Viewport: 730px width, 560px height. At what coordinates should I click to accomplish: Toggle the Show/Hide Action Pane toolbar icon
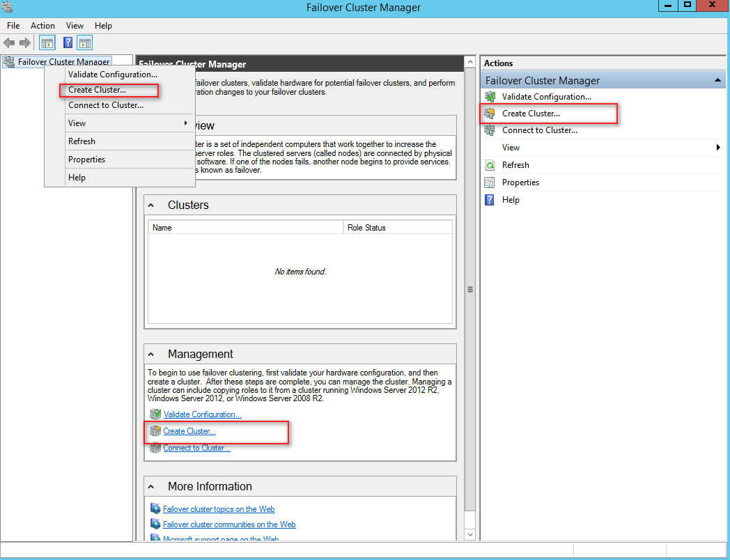coord(85,43)
